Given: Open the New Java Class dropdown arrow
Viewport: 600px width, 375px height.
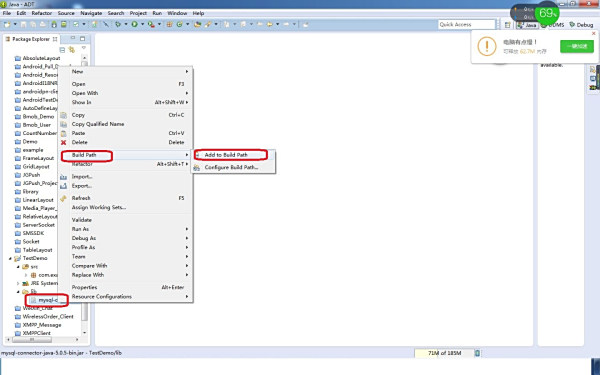Looking at the screenshot, I should [x=188, y=24].
